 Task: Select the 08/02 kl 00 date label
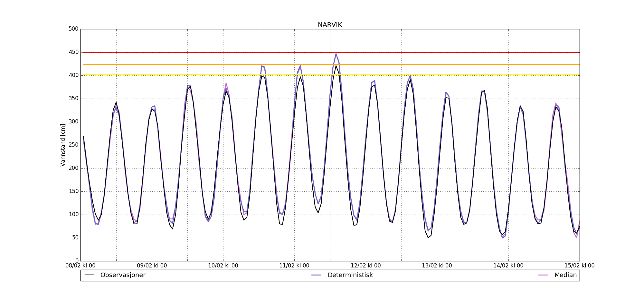pyautogui.click(x=80, y=266)
